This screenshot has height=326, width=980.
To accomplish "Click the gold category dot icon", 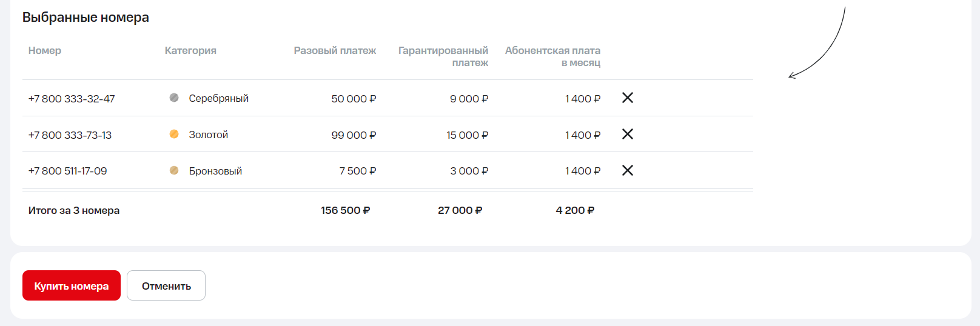I will (x=174, y=134).
